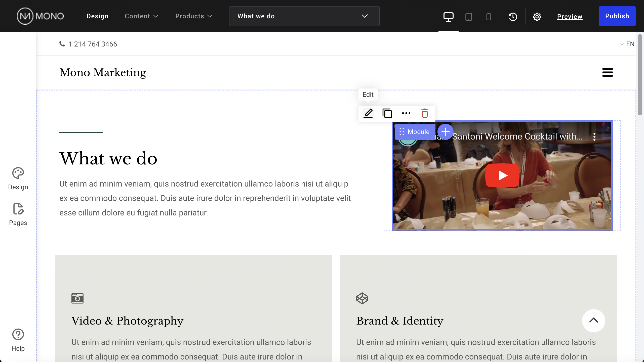Open the hamburger menu on site header
The height and width of the screenshot is (362, 644).
pyautogui.click(x=607, y=72)
